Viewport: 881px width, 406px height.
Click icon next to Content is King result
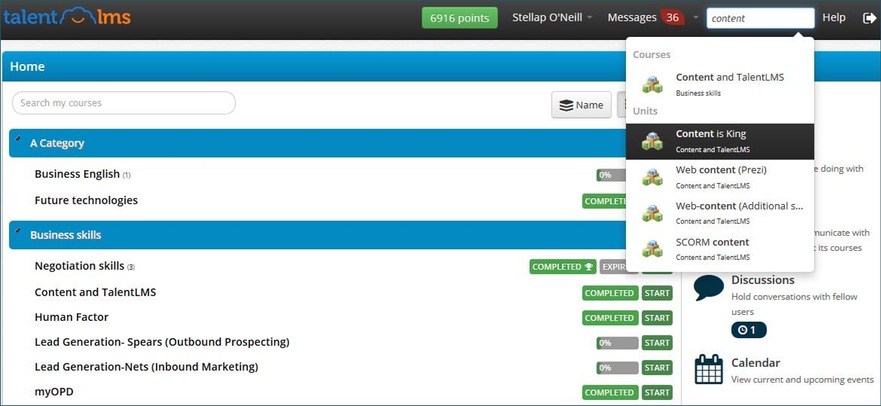tap(652, 141)
